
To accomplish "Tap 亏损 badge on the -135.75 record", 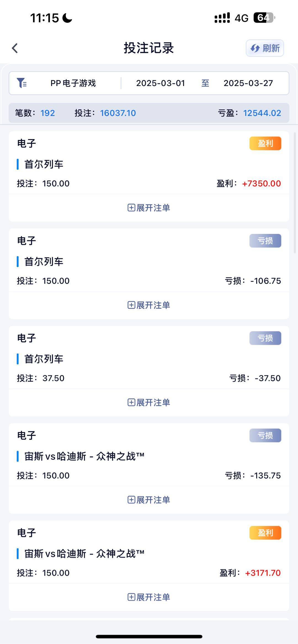I will click(x=265, y=435).
